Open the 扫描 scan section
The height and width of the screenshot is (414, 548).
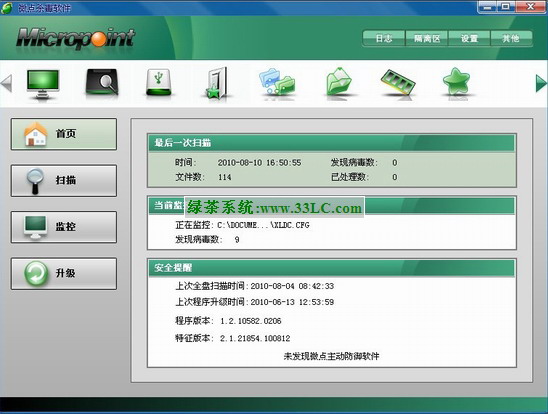64,181
